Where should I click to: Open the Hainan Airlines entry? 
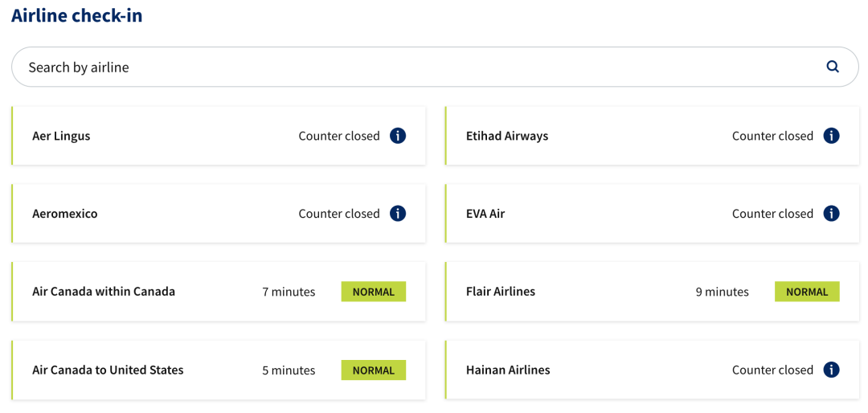tap(652, 370)
